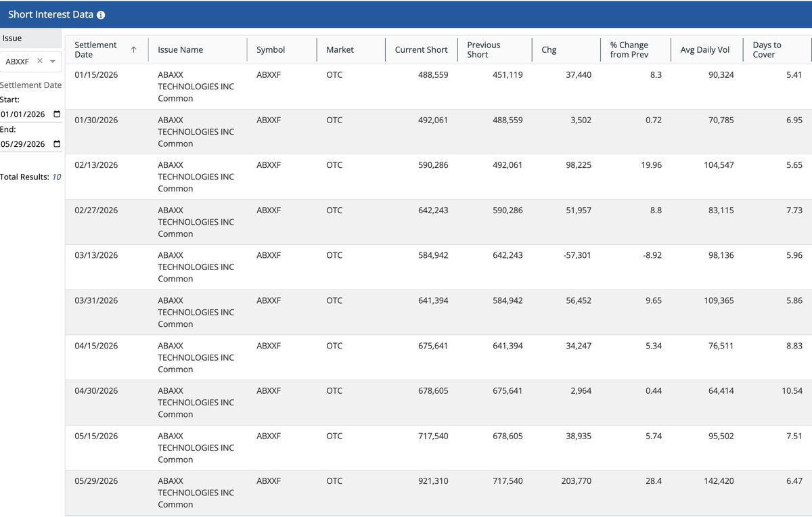Click previous short value 717,540 in 05/29 row
The width and height of the screenshot is (812, 517).
[507, 481]
